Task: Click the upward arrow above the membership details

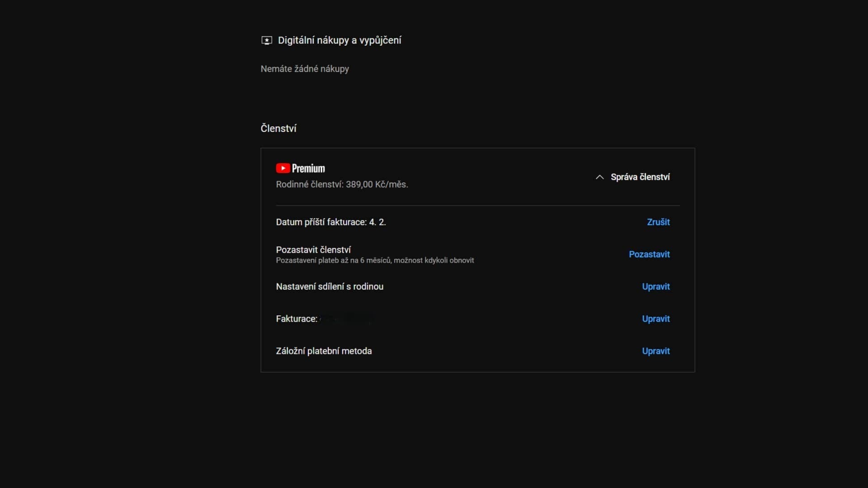Action: [x=599, y=177]
